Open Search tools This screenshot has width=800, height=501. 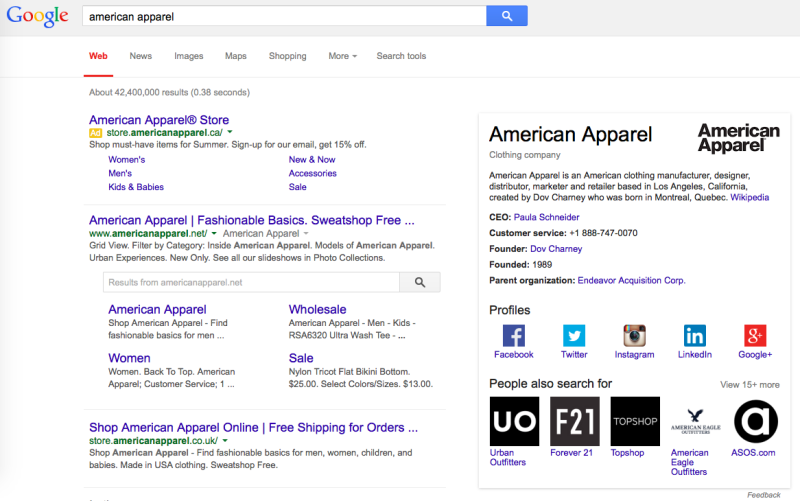(401, 56)
